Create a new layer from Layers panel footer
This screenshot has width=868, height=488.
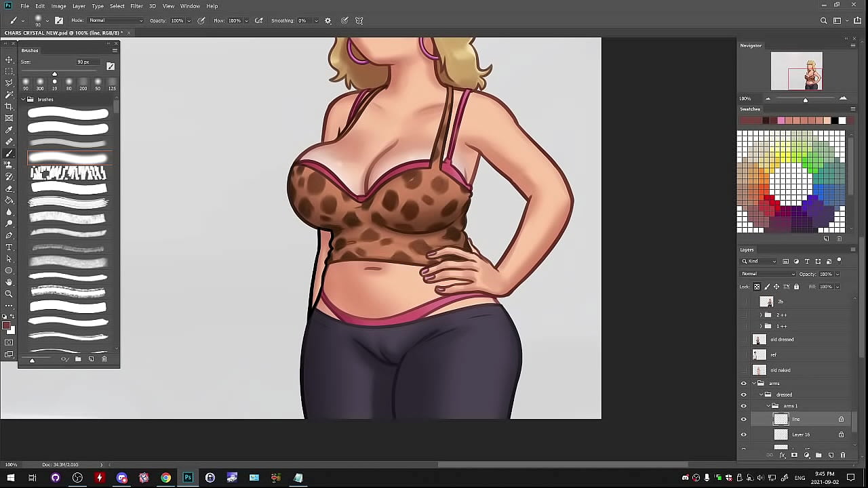(831, 455)
